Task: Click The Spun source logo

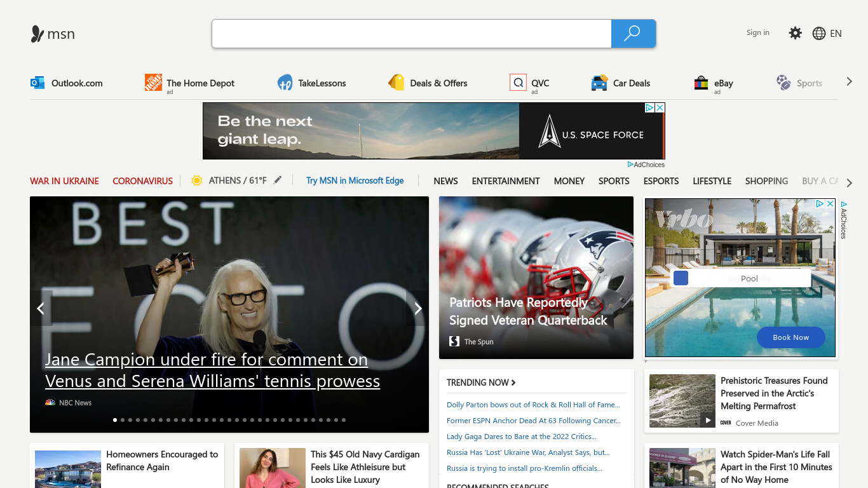Action: click(454, 342)
